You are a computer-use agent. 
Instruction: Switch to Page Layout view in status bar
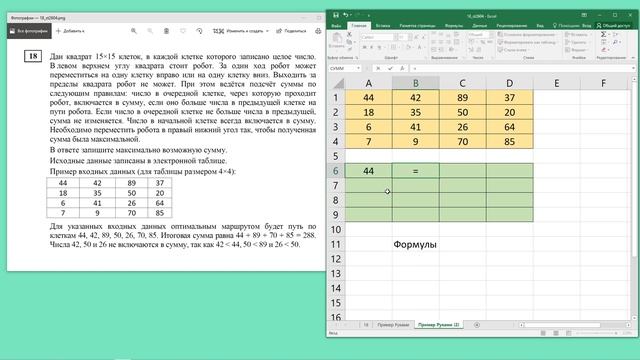[x=556, y=333]
